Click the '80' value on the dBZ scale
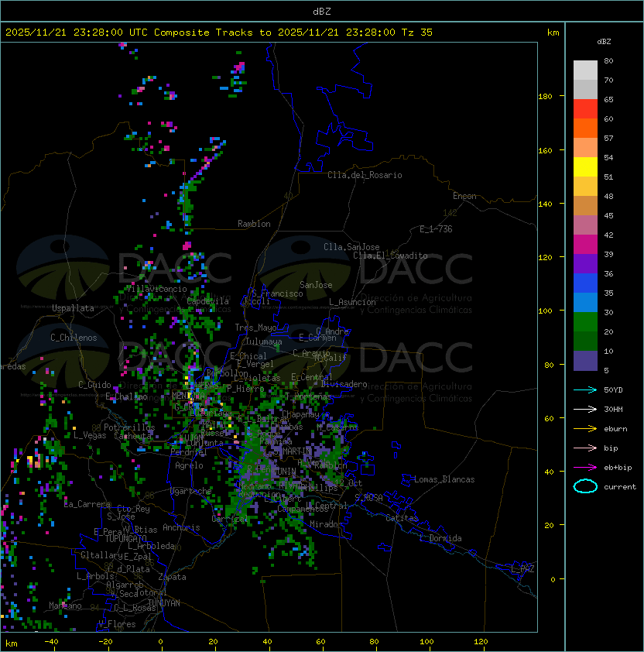Image resolution: width=644 pixels, height=652 pixels. (x=608, y=60)
